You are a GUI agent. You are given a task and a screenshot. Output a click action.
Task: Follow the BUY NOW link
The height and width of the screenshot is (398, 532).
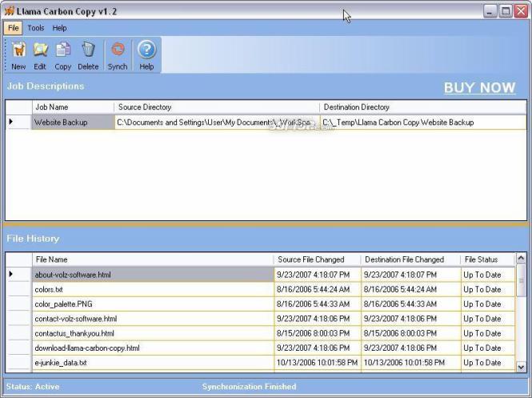[x=480, y=87]
